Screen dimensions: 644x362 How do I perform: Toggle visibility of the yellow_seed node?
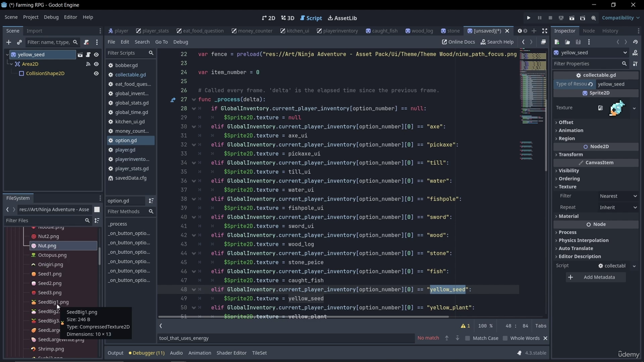click(96, 55)
